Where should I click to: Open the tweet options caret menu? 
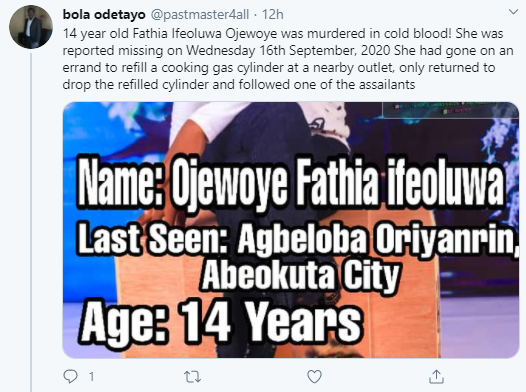tap(513, 12)
